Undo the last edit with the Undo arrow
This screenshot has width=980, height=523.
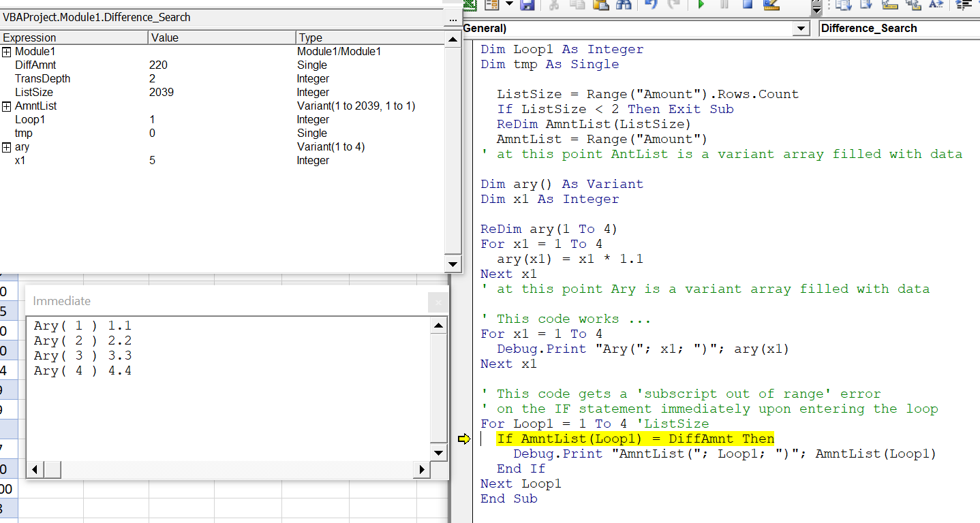point(651,4)
